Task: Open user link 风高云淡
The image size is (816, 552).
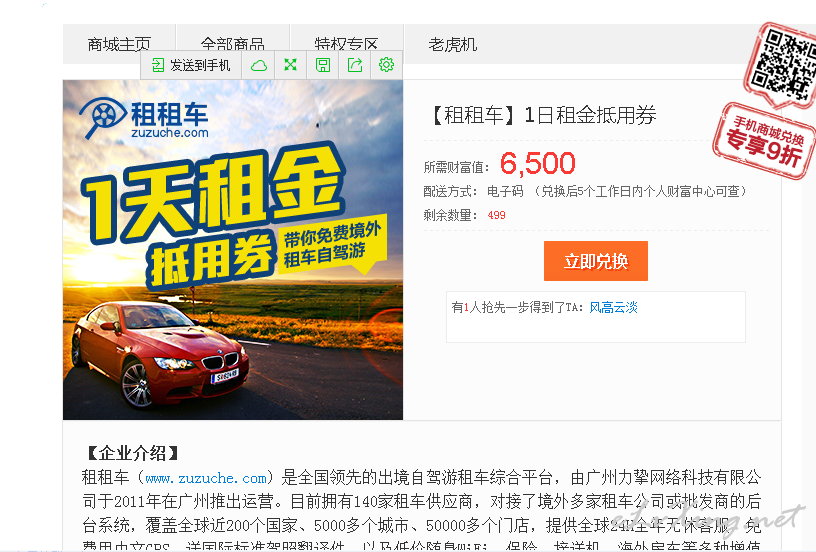Action: point(613,307)
